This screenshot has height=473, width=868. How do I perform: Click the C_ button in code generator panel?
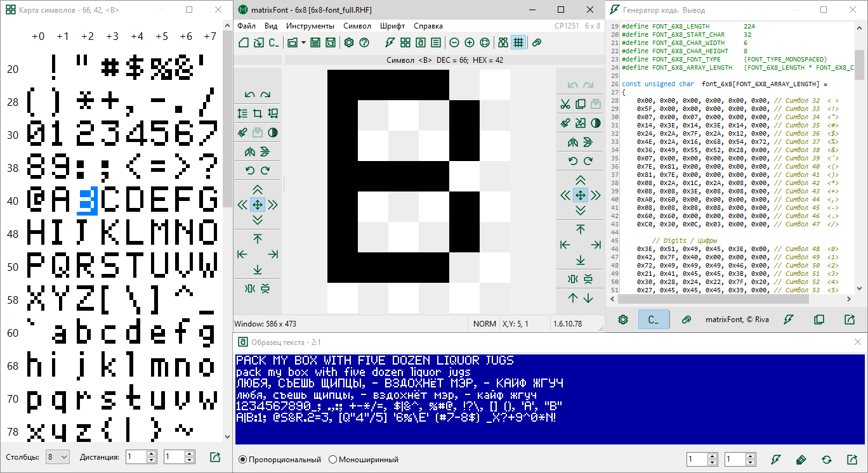654,320
